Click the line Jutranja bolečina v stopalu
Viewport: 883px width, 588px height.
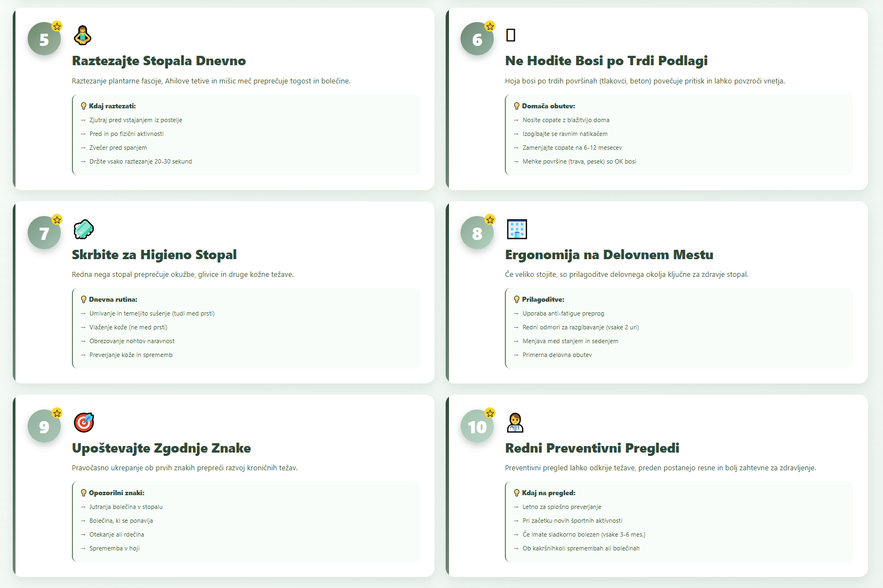tap(126, 507)
